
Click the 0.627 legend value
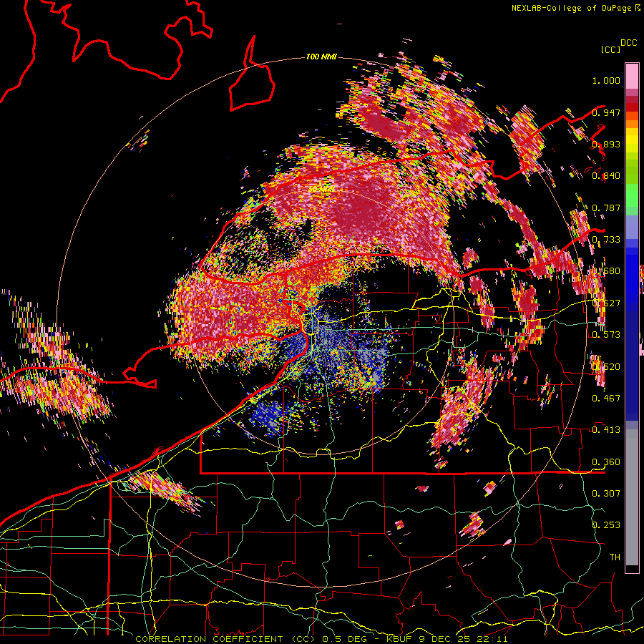(606, 303)
